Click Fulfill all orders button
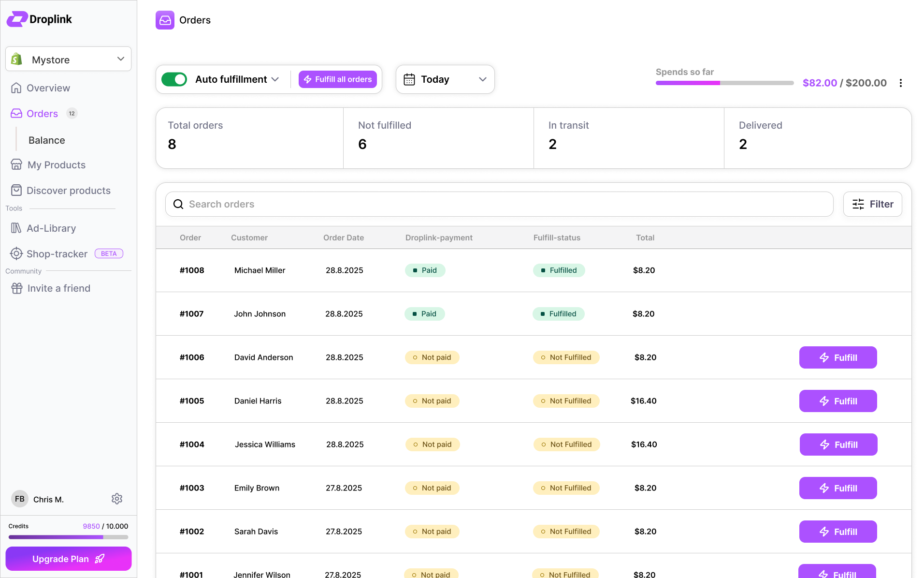 338,79
